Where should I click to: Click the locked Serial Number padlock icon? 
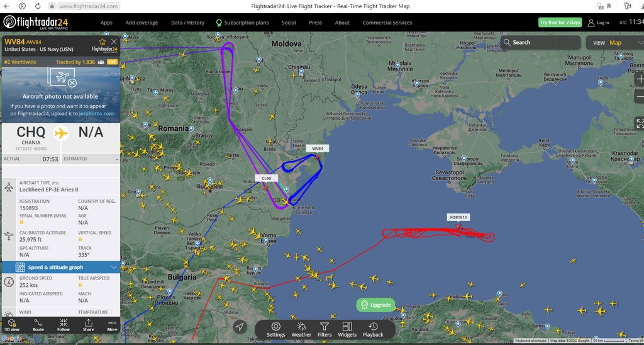tap(21, 222)
